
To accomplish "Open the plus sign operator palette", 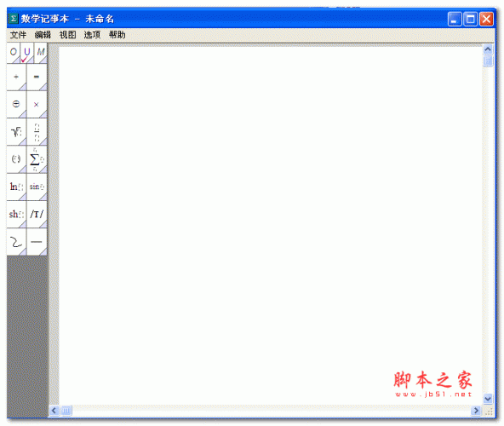I will click(16, 78).
